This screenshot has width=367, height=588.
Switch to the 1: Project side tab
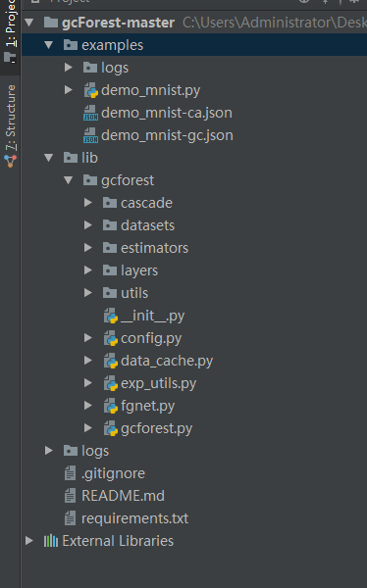pyautogui.click(x=10, y=32)
